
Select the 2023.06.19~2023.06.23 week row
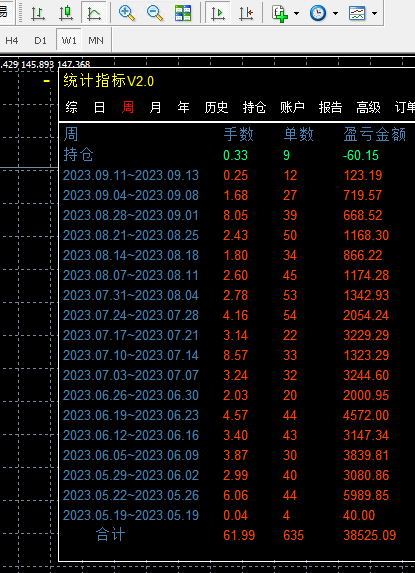(x=131, y=415)
